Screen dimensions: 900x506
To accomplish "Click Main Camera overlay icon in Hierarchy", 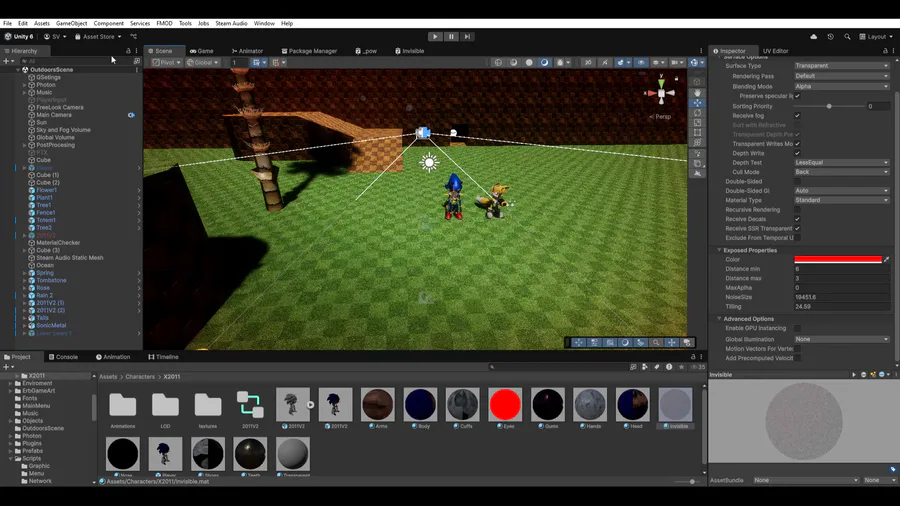I will tap(131, 115).
